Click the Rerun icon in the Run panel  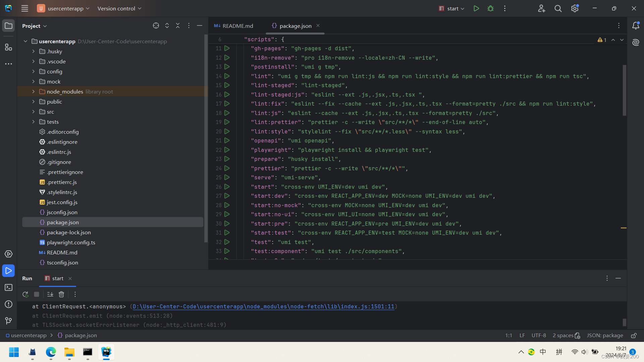point(25,294)
